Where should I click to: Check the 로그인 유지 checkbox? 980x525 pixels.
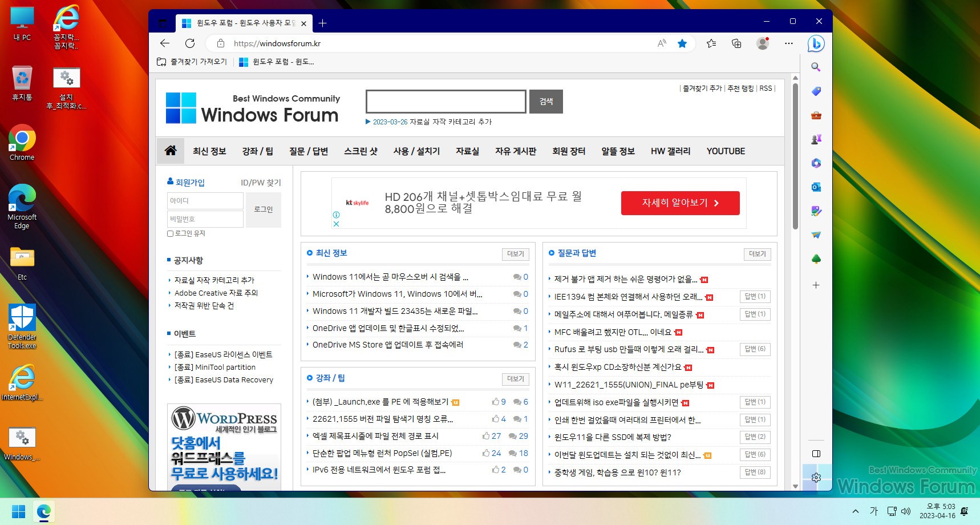coord(170,233)
